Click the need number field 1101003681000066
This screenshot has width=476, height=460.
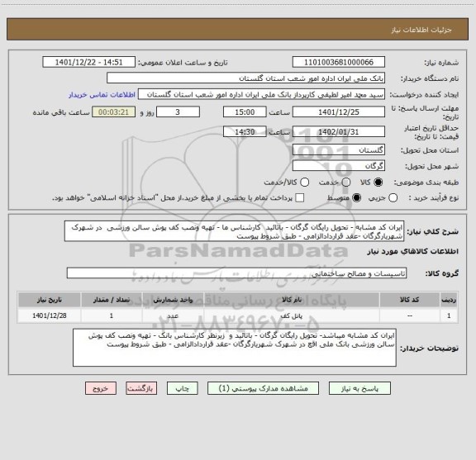coord(339,62)
